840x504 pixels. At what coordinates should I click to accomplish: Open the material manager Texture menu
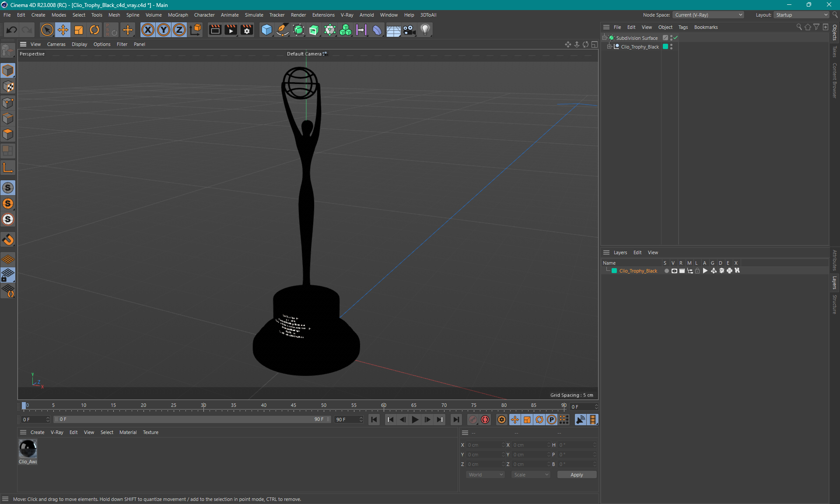(x=150, y=432)
